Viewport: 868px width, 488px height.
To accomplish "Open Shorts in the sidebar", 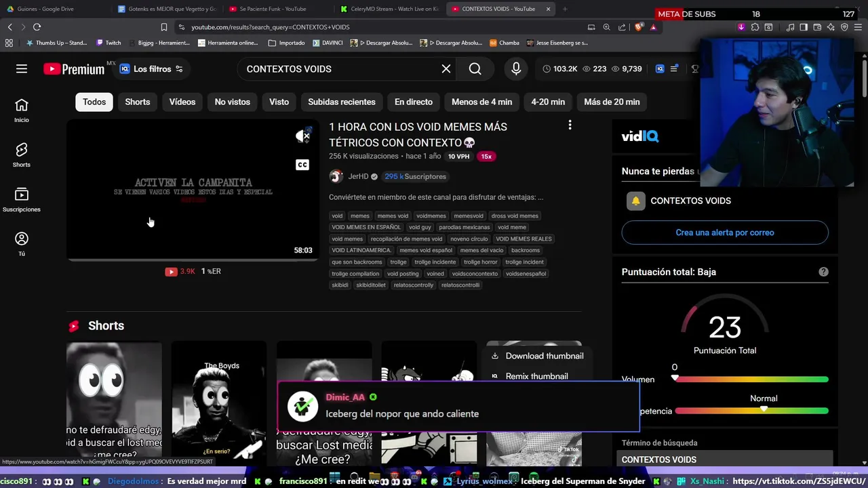I will click(x=22, y=155).
